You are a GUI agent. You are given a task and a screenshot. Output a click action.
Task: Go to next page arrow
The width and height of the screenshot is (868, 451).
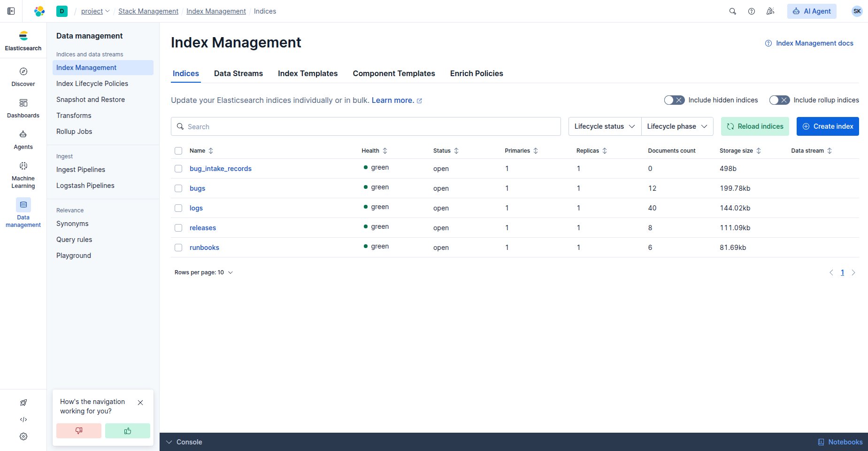click(853, 272)
